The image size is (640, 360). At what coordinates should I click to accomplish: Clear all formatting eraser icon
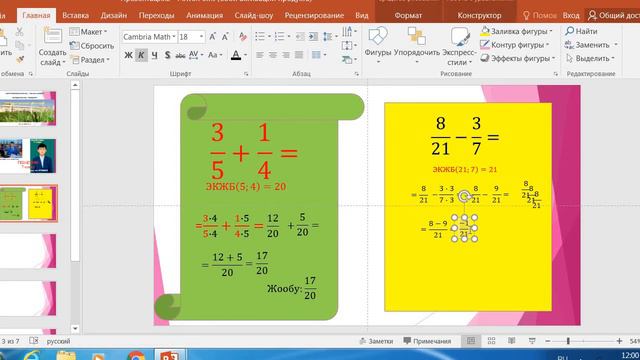tap(243, 37)
